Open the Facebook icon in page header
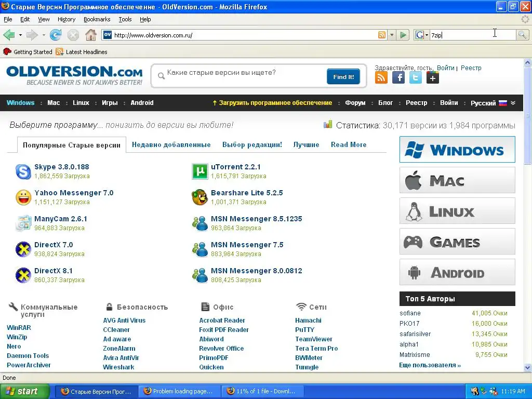This screenshot has width=532, height=399. pyautogui.click(x=398, y=78)
